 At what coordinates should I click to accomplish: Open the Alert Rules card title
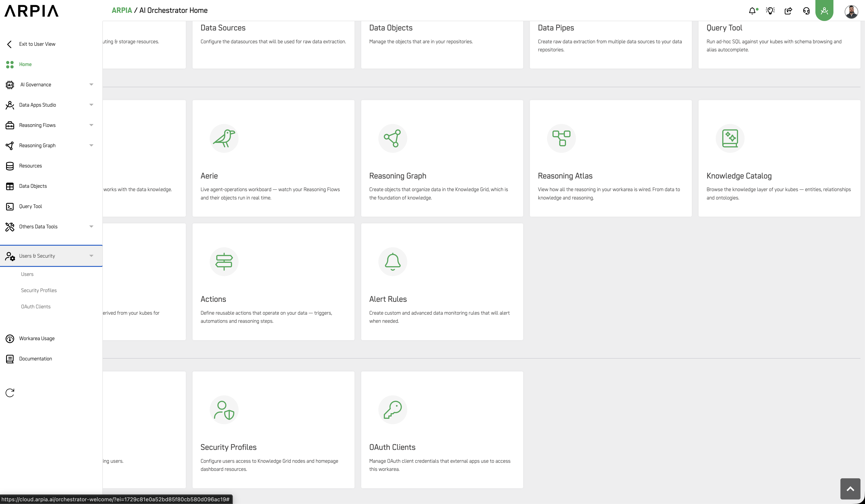(x=388, y=299)
